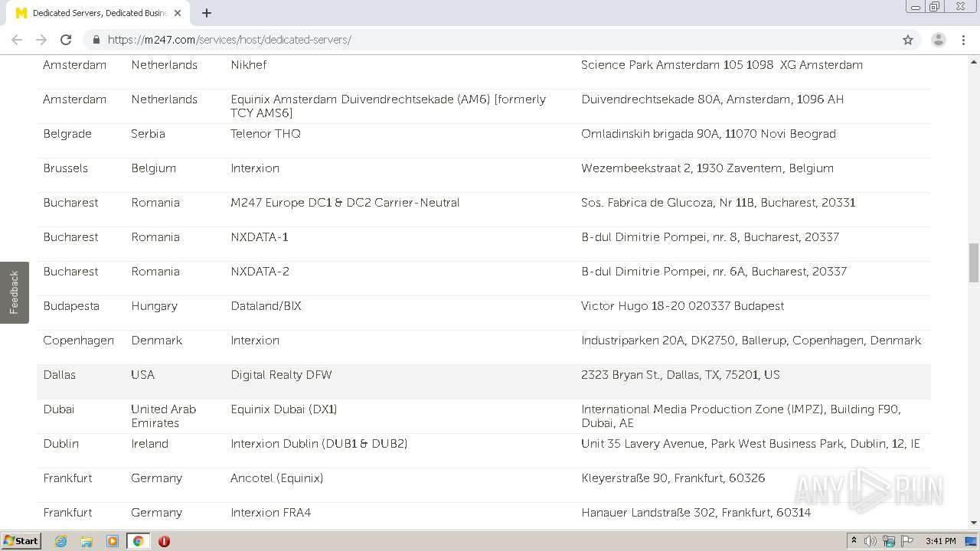The height and width of the screenshot is (551, 980).
Task: Click Equinix Dubai (DX1) cell
Action: point(284,409)
